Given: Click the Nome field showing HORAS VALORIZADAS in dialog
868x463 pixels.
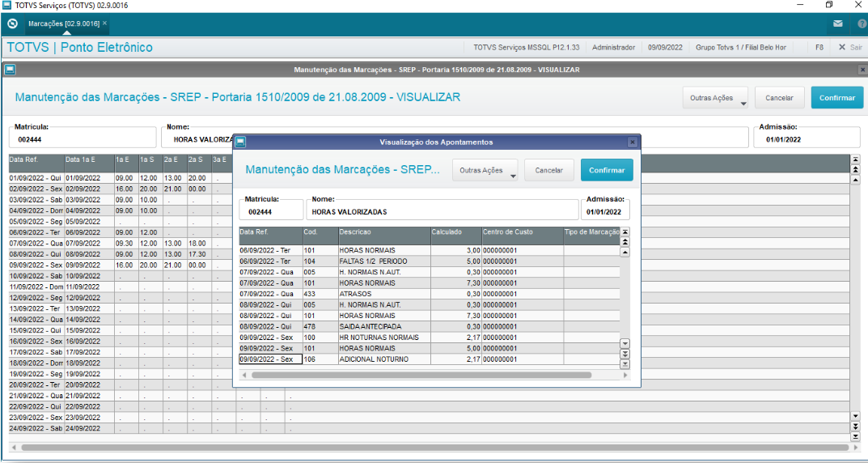Looking at the screenshot, I should pyautogui.click(x=442, y=211).
